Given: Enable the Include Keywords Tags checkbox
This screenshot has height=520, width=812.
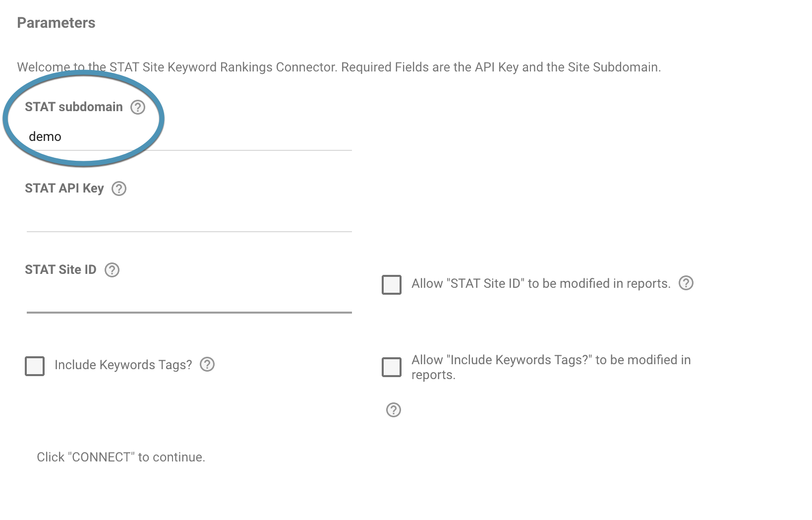Looking at the screenshot, I should (x=34, y=366).
